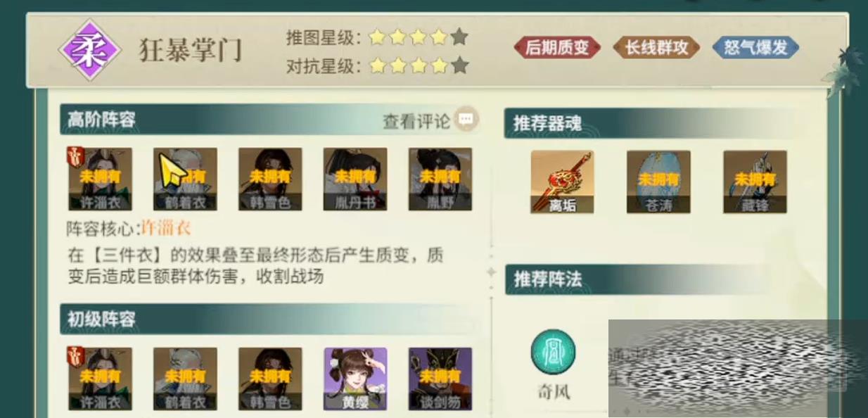
Task: Open the 离垢 sword weapon soul icon
Action: tap(562, 182)
